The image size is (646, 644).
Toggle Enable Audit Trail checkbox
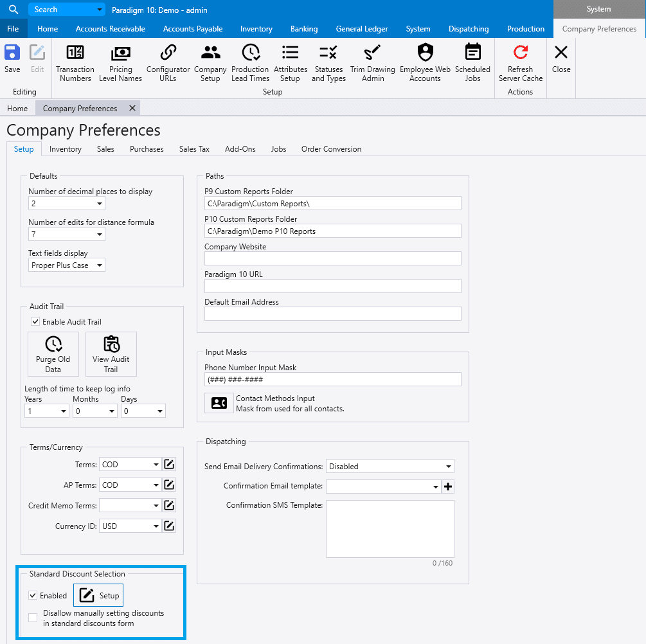(35, 321)
